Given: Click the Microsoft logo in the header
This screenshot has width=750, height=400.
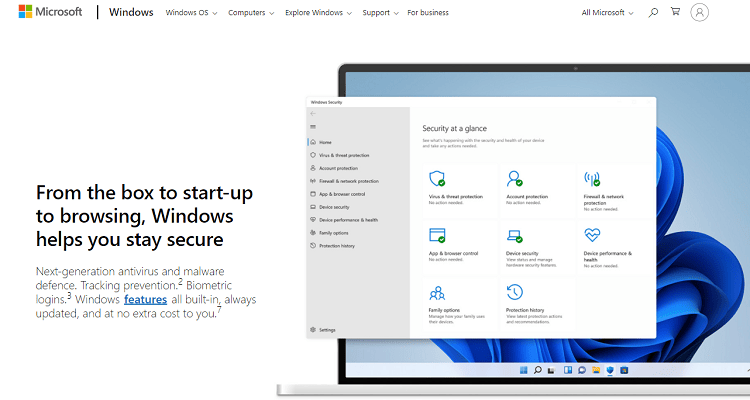Looking at the screenshot, I should (x=50, y=11).
